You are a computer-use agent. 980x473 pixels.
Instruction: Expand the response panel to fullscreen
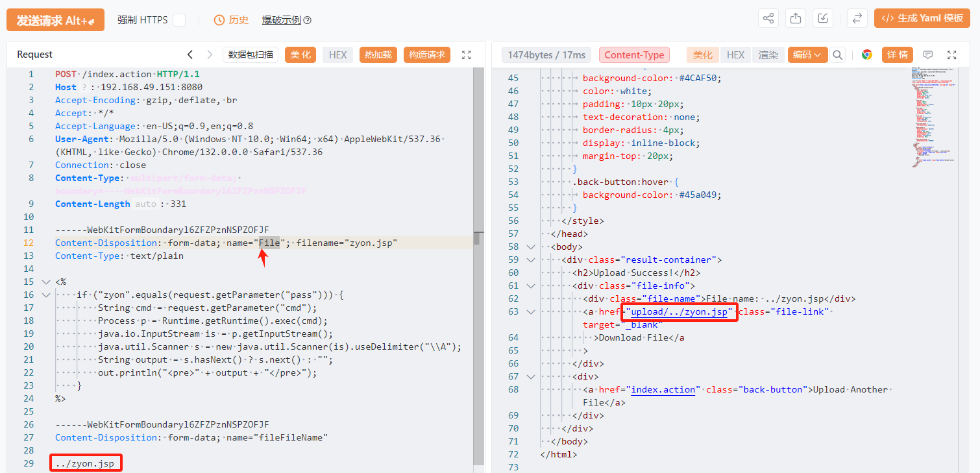click(x=952, y=55)
